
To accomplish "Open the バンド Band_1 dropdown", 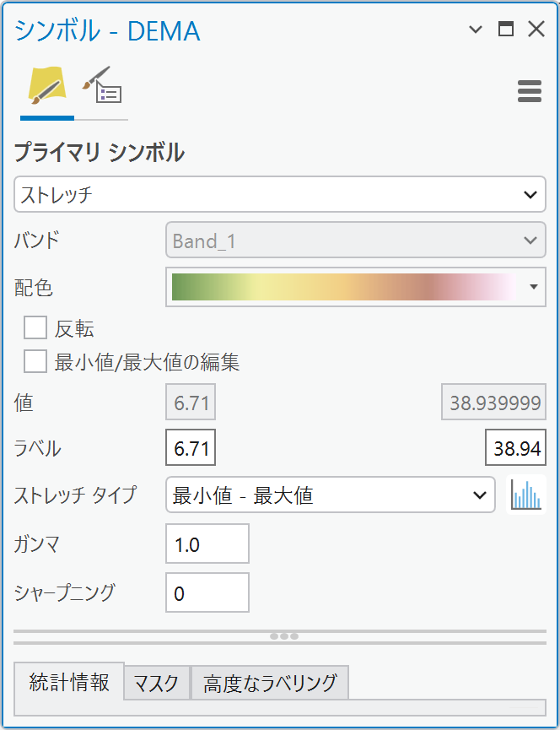I will (x=355, y=241).
